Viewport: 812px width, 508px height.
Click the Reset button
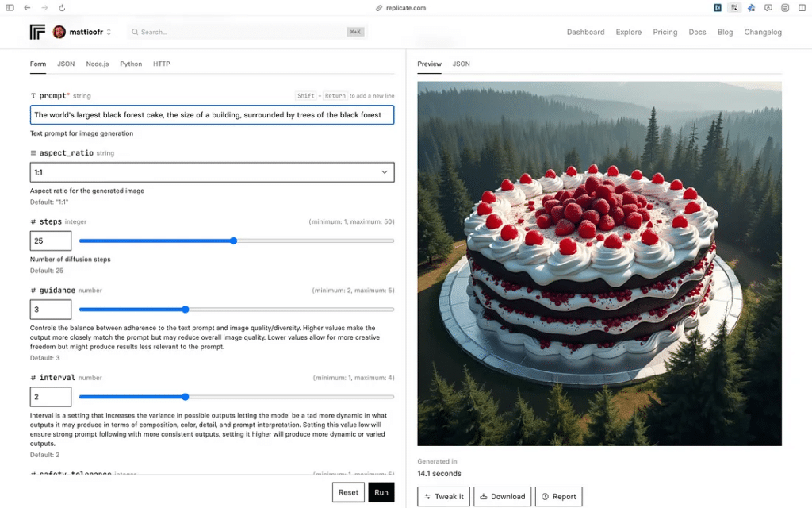coord(348,492)
